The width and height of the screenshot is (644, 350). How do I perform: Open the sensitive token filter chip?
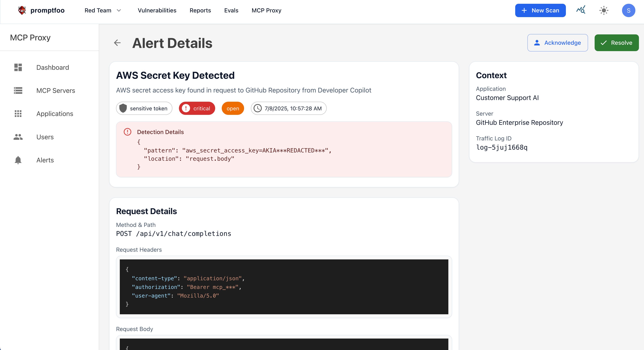pyautogui.click(x=144, y=108)
